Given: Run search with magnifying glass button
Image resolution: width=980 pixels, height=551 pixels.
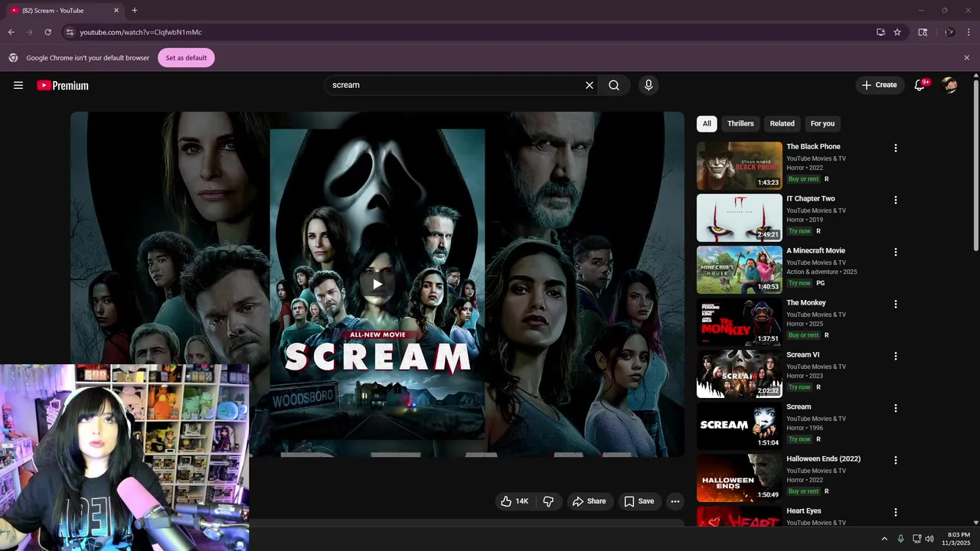Looking at the screenshot, I should tap(614, 85).
